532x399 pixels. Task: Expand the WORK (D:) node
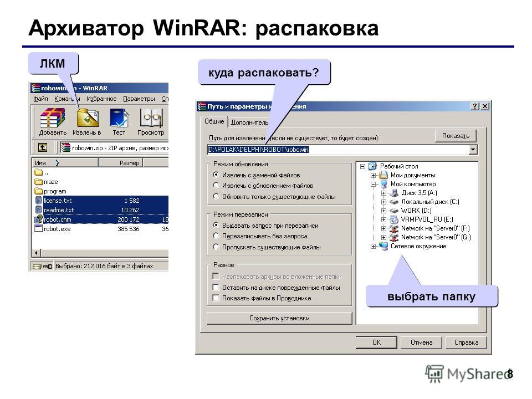pyautogui.click(x=383, y=211)
